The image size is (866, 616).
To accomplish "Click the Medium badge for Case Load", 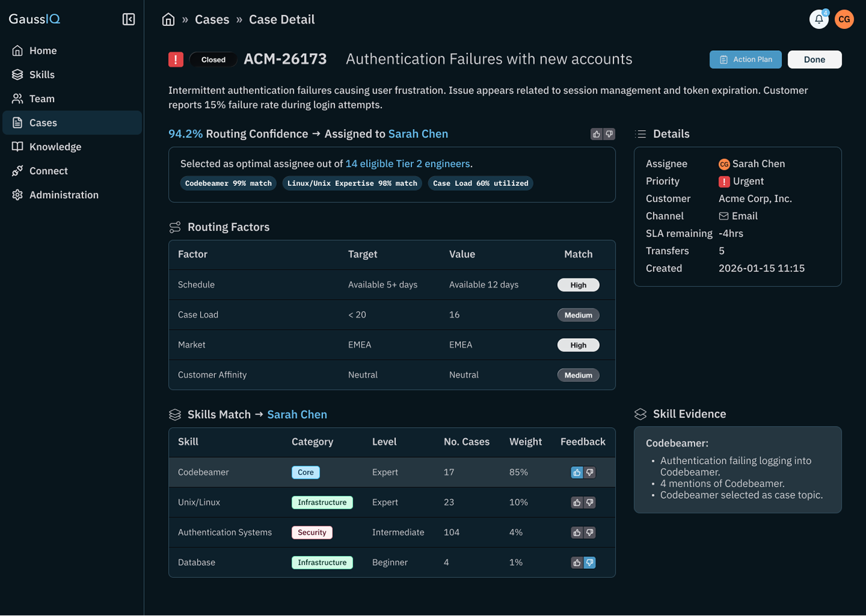I will 579,315.
